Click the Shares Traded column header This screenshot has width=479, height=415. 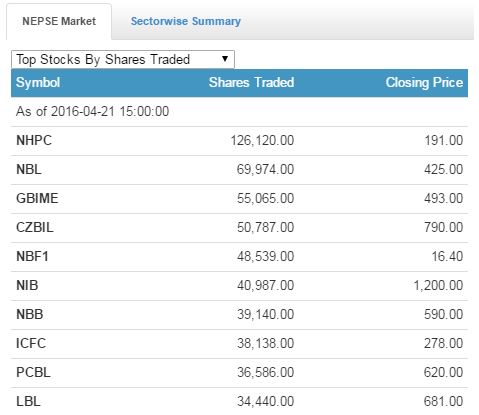(x=251, y=82)
